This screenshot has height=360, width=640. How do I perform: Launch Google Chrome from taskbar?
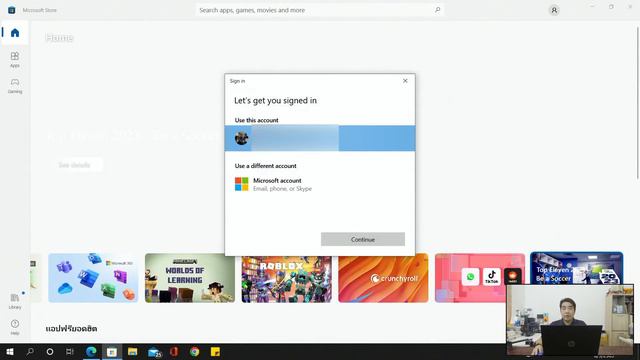(195, 351)
